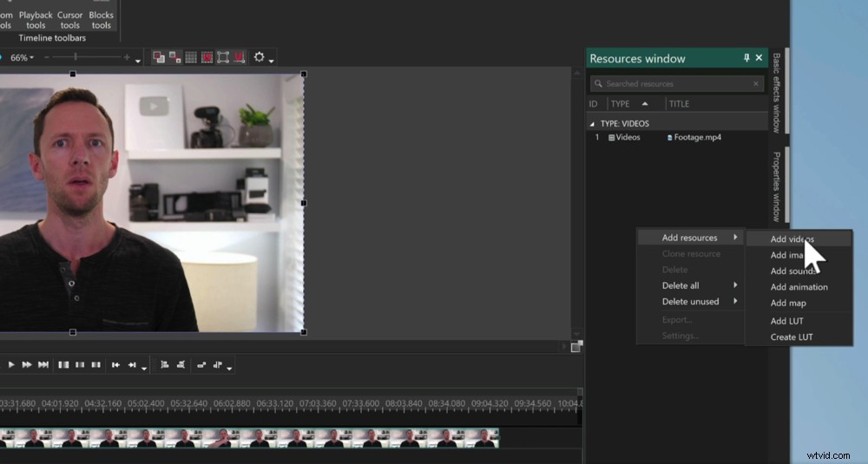Click the right-pointing arrow-with-bar jump icon
Viewport: 868px width, 464px height.
coord(132,365)
